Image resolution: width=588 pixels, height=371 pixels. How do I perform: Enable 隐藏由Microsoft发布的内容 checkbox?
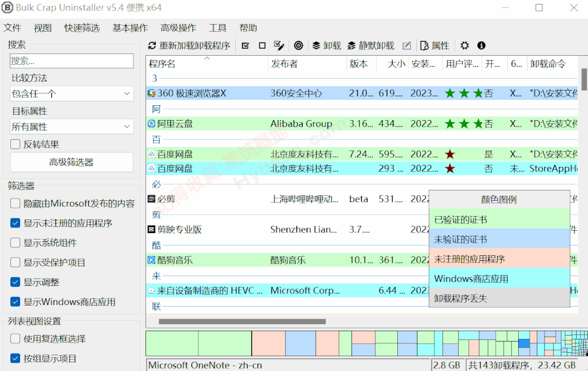pyautogui.click(x=15, y=204)
